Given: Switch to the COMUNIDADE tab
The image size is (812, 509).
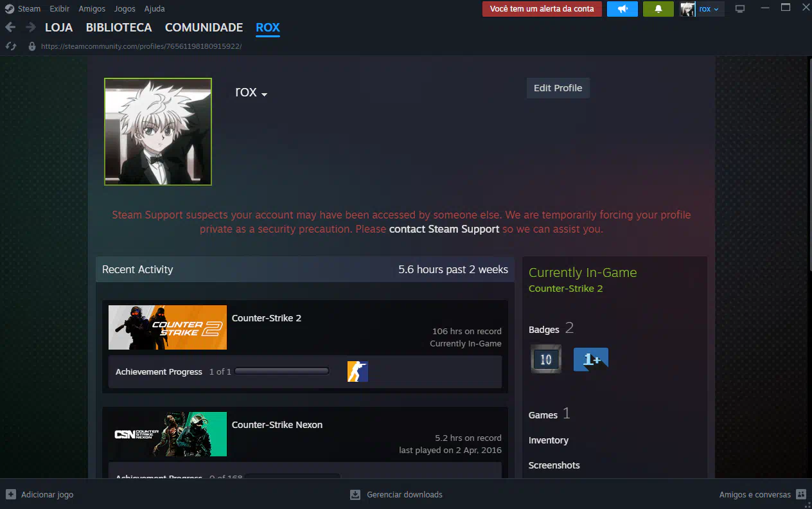Looking at the screenshot, I should pos(204,28).
